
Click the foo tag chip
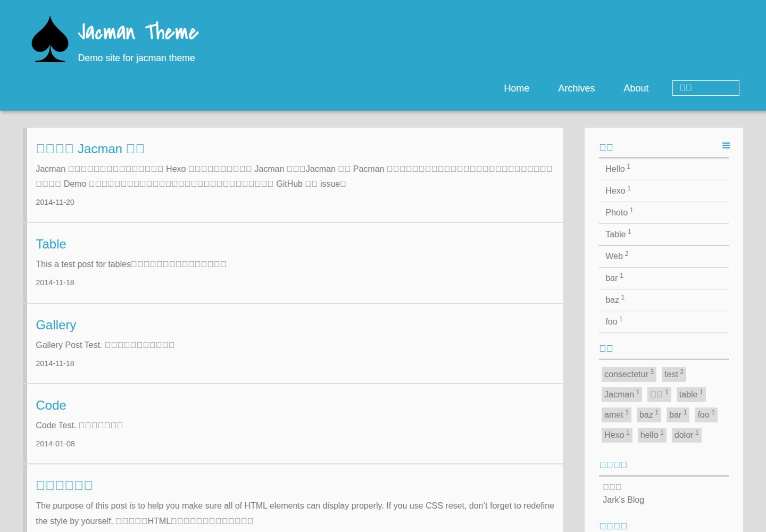tap(706, 415)
